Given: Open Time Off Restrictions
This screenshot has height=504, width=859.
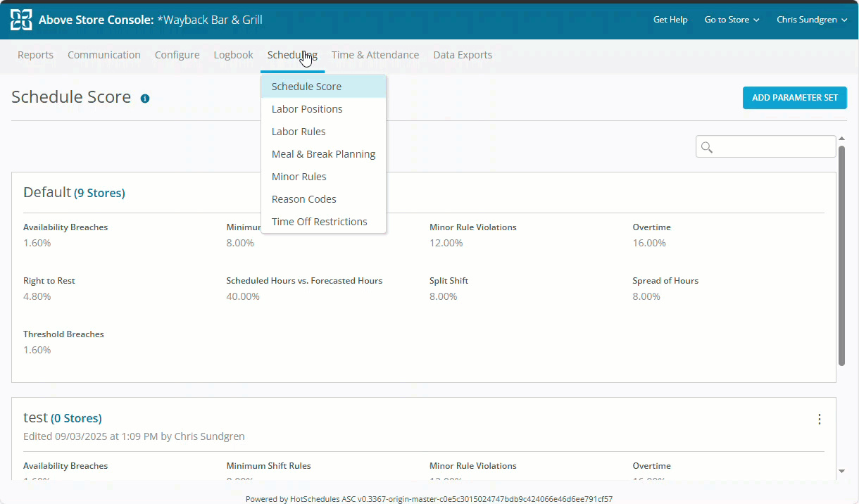Looking at the screenshot, I should click(319, 222).
